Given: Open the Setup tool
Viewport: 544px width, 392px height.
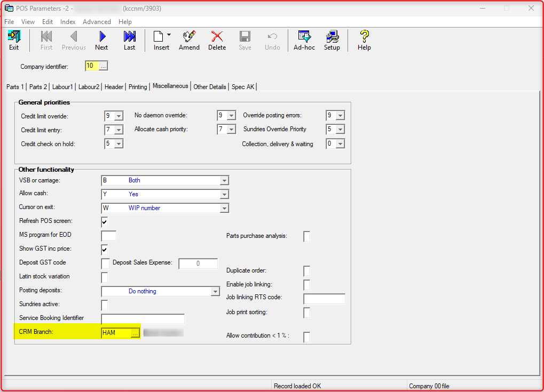Looking at the screenshot, I should click(332, 41).
